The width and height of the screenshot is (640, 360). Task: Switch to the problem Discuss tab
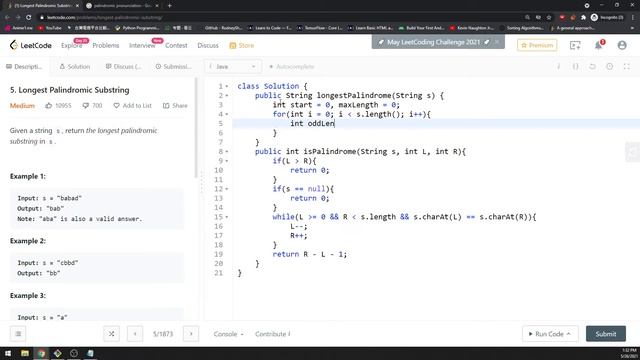click(123, 67)
